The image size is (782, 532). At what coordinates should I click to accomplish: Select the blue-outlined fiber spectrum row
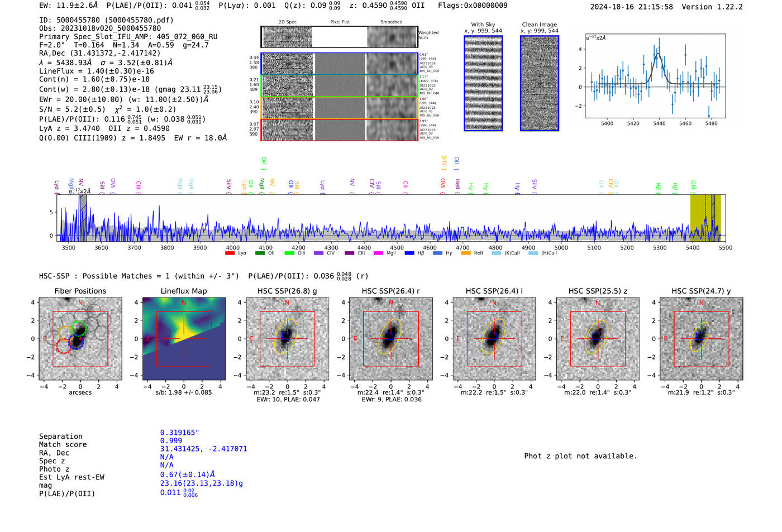click(339, 64)
